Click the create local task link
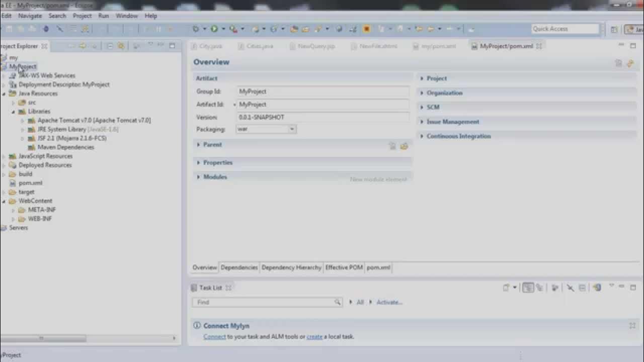Image resolution: width=644 pixels, height=362 pixels. click(x=314, y=337)
